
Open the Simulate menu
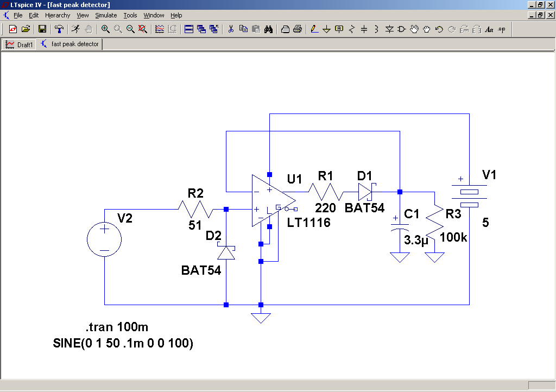106,15
